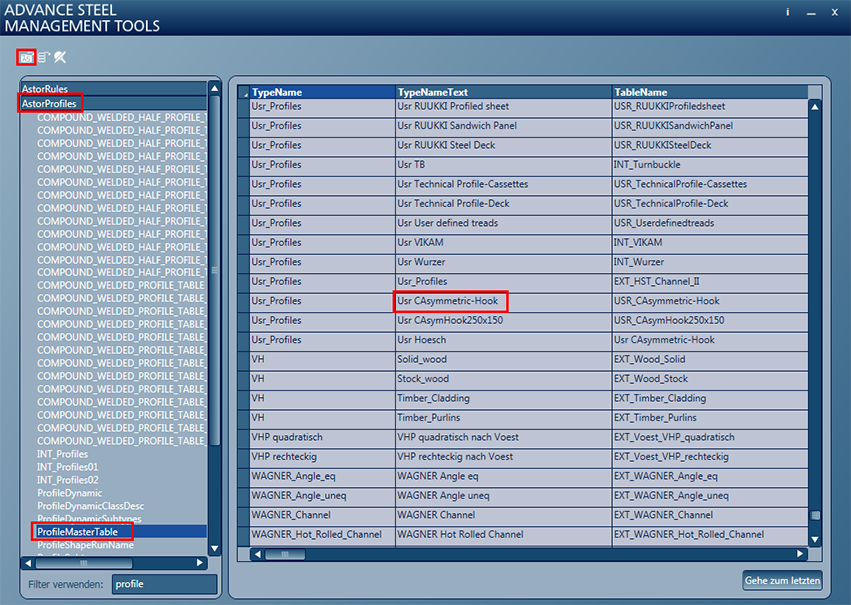Screen dimensions: 851x605
Task: Select the INT_Profiles tree item
Action: 62,454
